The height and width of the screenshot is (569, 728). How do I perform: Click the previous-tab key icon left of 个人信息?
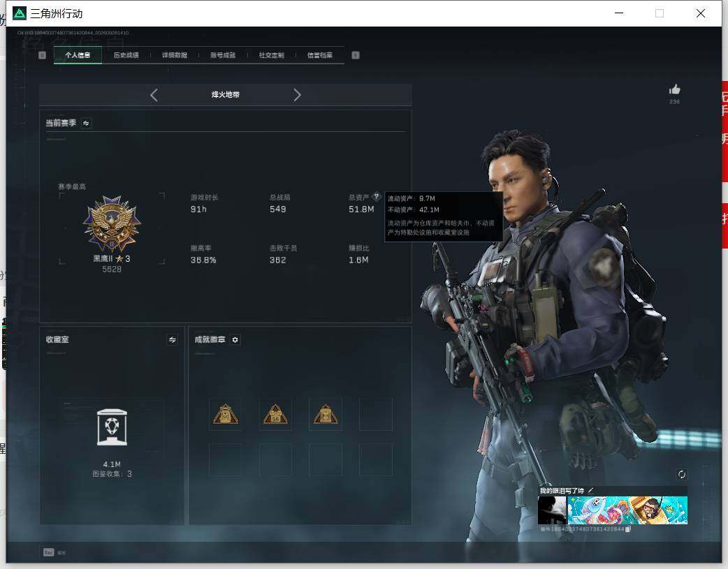[x=42, y=55]
